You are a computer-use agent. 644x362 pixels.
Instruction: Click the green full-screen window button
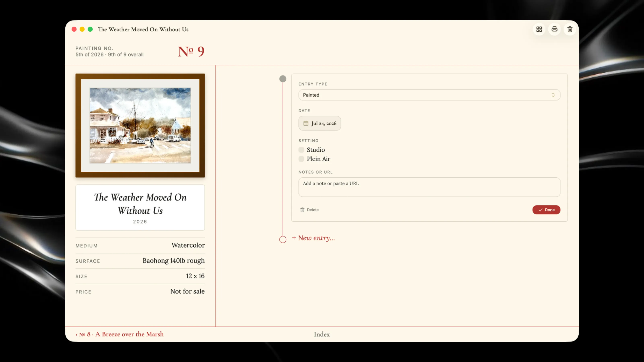(90, 29)
